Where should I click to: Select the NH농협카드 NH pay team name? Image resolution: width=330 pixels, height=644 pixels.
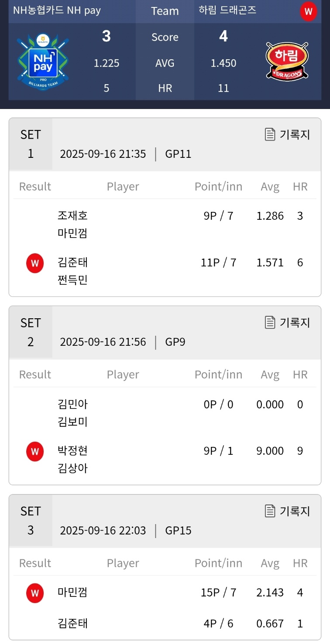click(57, 10)
